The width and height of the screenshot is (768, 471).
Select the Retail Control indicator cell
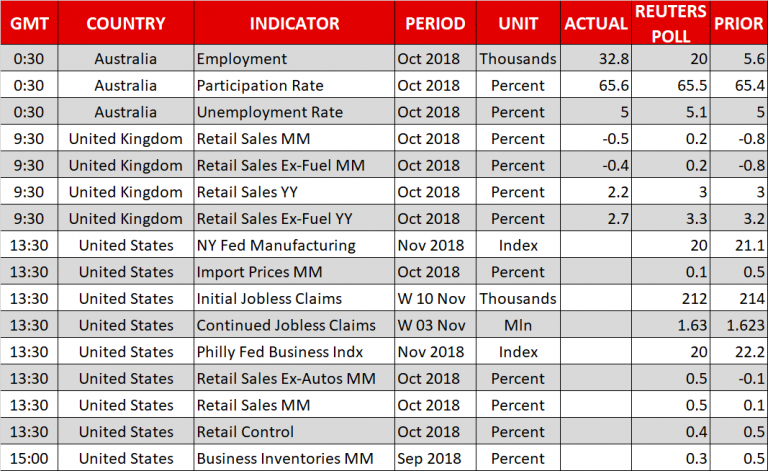(246, 431)
